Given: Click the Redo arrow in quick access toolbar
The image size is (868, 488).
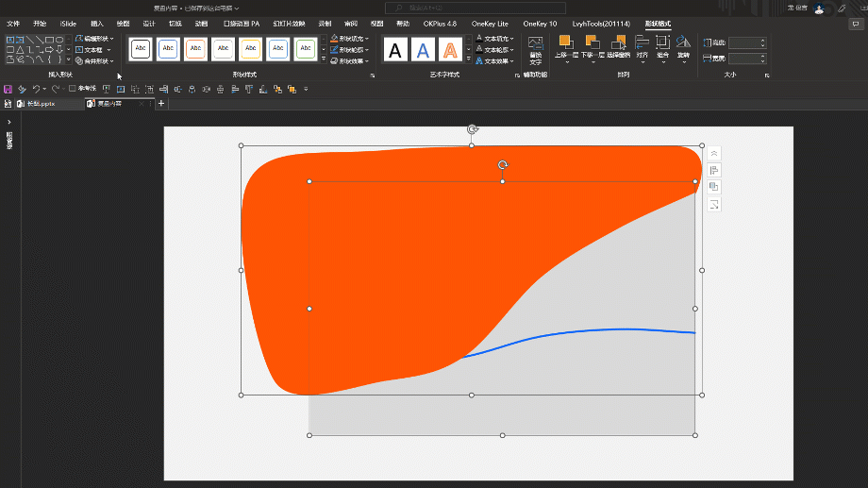Looking at the screenshot, I should [56, 89].
